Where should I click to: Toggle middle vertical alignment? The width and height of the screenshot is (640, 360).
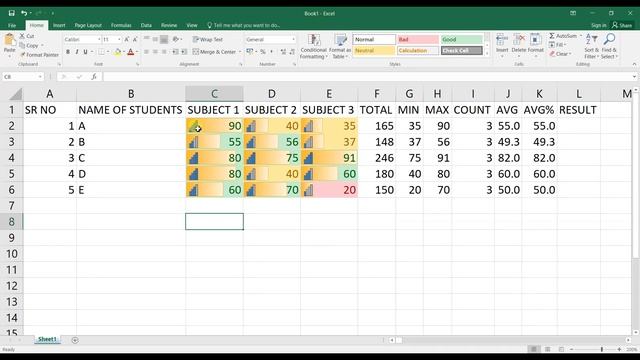(156, 40)
